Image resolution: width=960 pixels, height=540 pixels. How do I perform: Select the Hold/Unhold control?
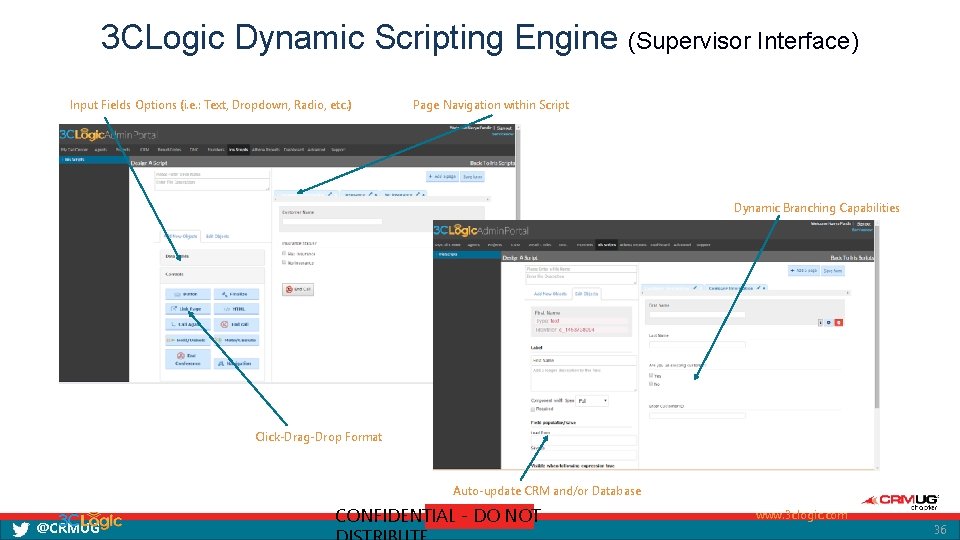(x=188, y=340)
